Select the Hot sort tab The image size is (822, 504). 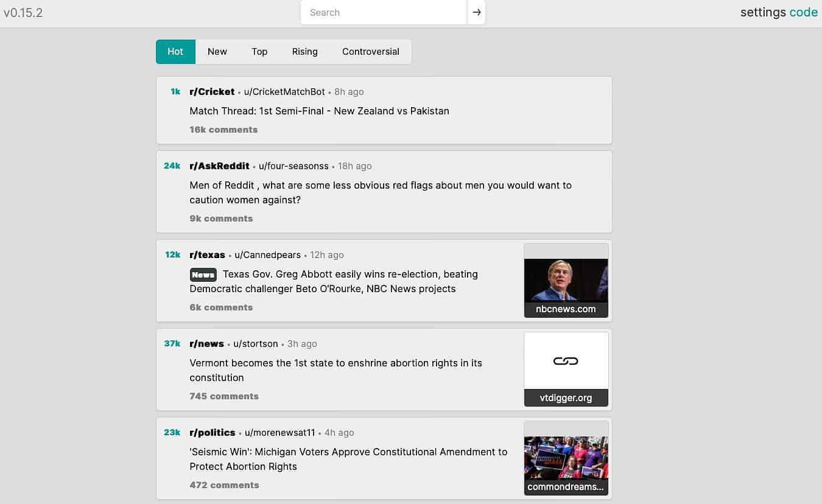pyautogui.click(x=175, y=52)
